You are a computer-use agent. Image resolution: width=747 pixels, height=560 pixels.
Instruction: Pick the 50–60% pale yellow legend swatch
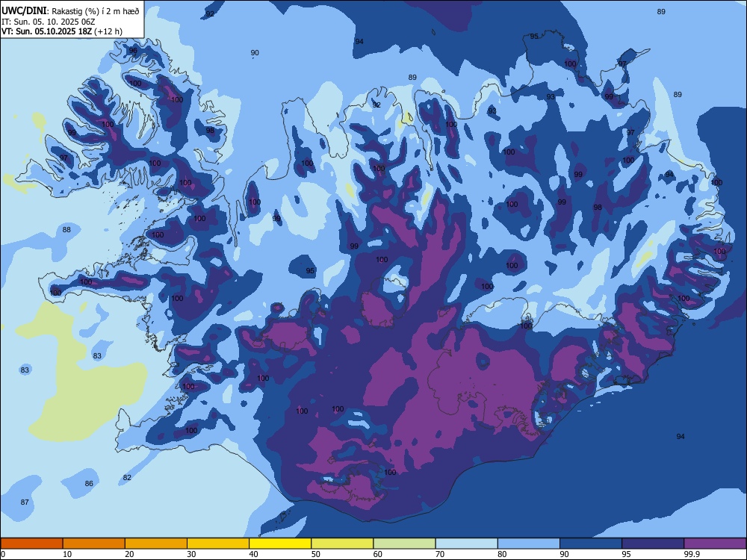click(343, 544)
